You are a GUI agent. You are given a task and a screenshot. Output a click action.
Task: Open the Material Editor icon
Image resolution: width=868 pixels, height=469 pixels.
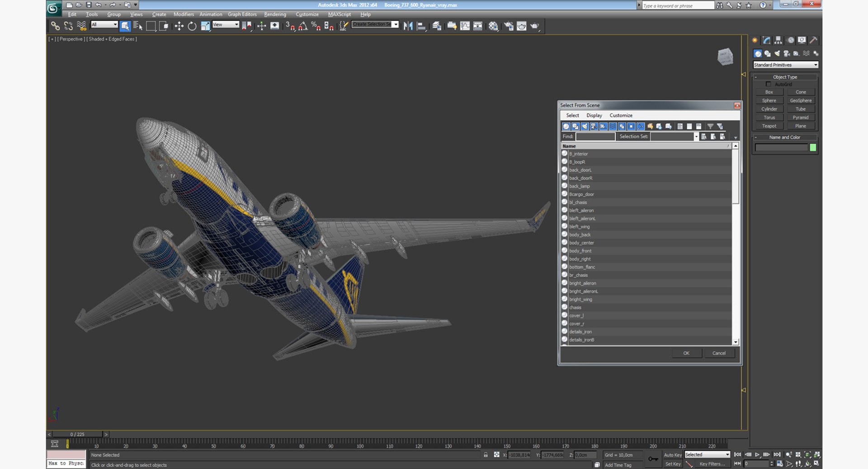[x=493, y=26]
